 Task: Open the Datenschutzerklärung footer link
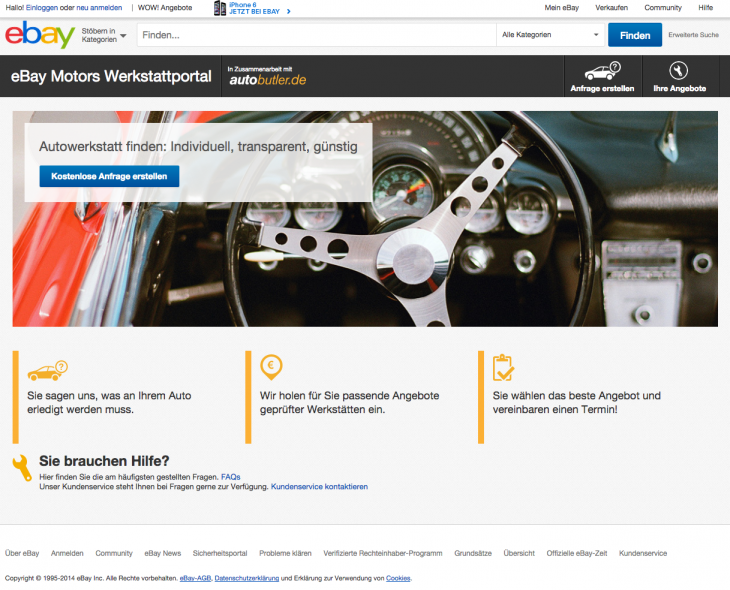click(246, 578)
